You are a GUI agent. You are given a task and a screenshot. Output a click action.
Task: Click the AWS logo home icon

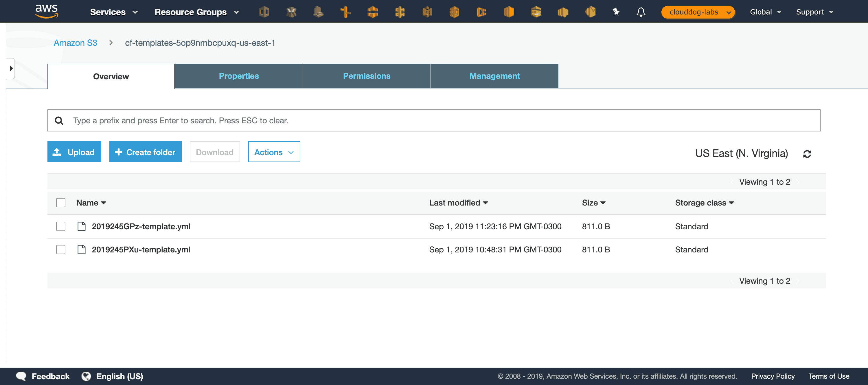[47, 12]
